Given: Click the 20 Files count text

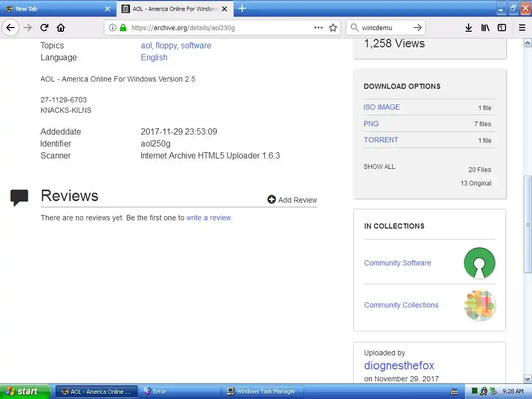Looking at the screenshot, I should click(480, 170).
